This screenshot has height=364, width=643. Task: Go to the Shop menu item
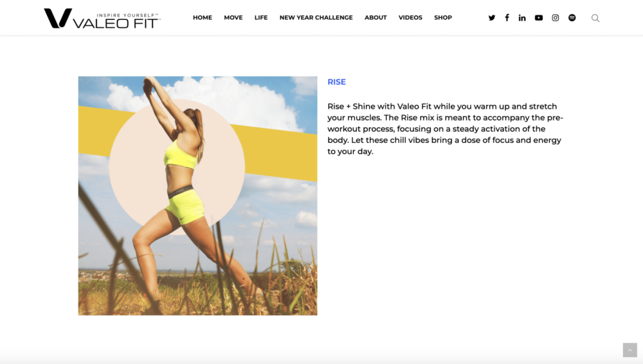443,17
